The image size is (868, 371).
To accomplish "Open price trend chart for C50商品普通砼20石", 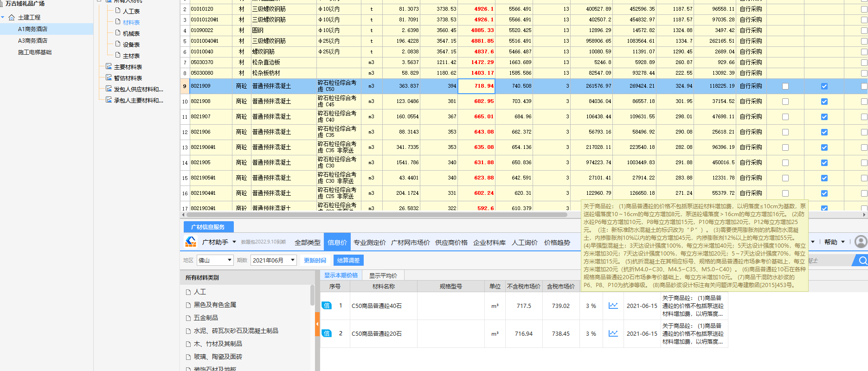I will 613,333.
